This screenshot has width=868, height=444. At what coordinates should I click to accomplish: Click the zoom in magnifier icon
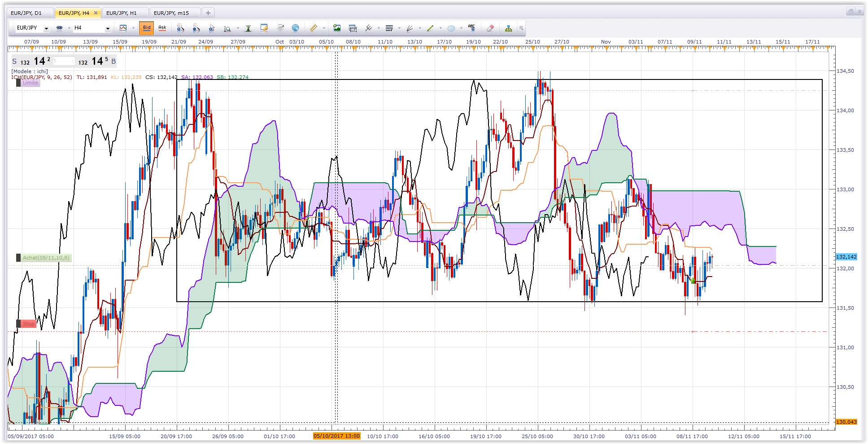[180, 28]
